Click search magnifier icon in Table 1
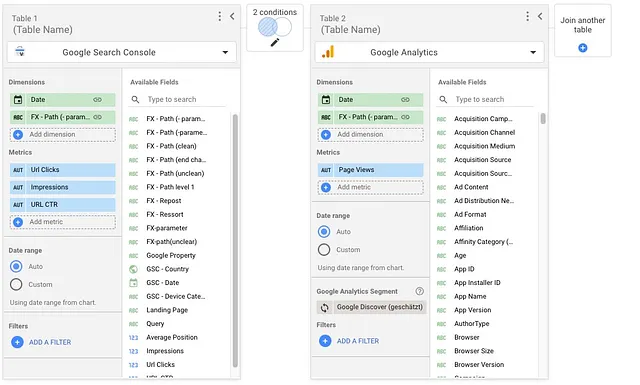The image size is (640, 385). click(135, 99)
